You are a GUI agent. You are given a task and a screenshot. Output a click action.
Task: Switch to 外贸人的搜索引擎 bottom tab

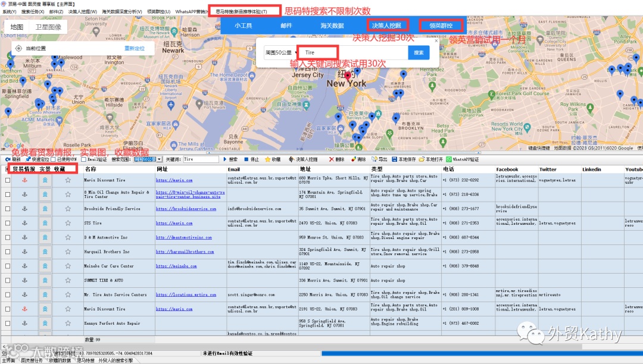[x=116, y=360]
